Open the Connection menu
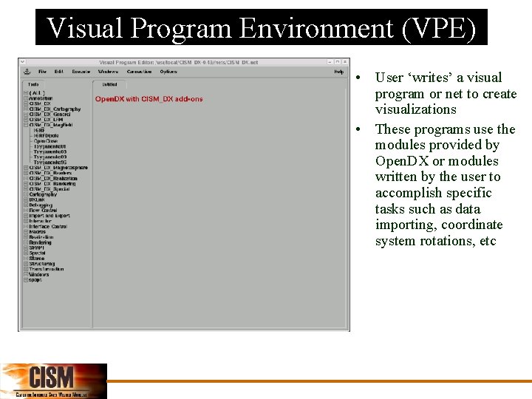This screenshot has width=532, height=399. [139, 72]
